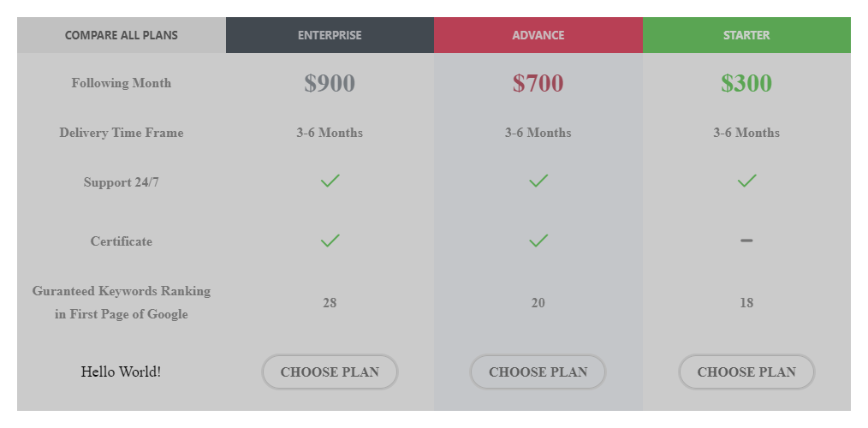Select the Advance column header

[538, 35]
